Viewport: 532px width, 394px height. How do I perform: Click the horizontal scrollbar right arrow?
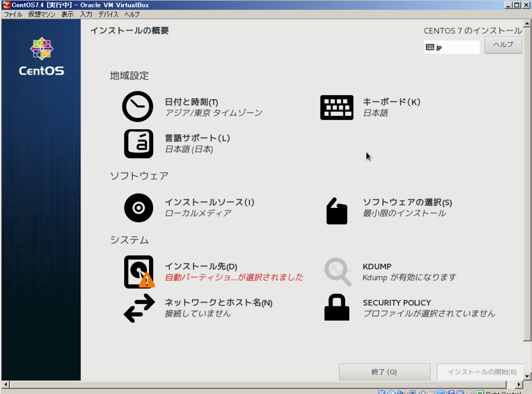point(519,385)
